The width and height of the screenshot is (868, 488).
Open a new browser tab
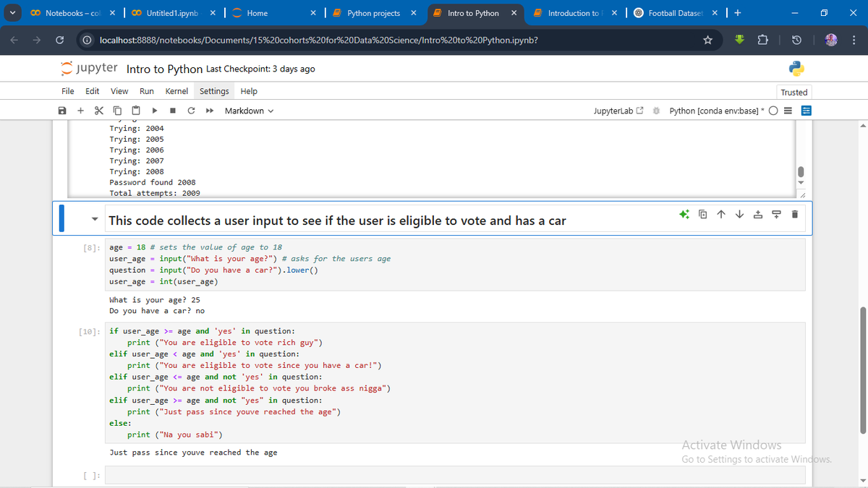pos(736,13)
